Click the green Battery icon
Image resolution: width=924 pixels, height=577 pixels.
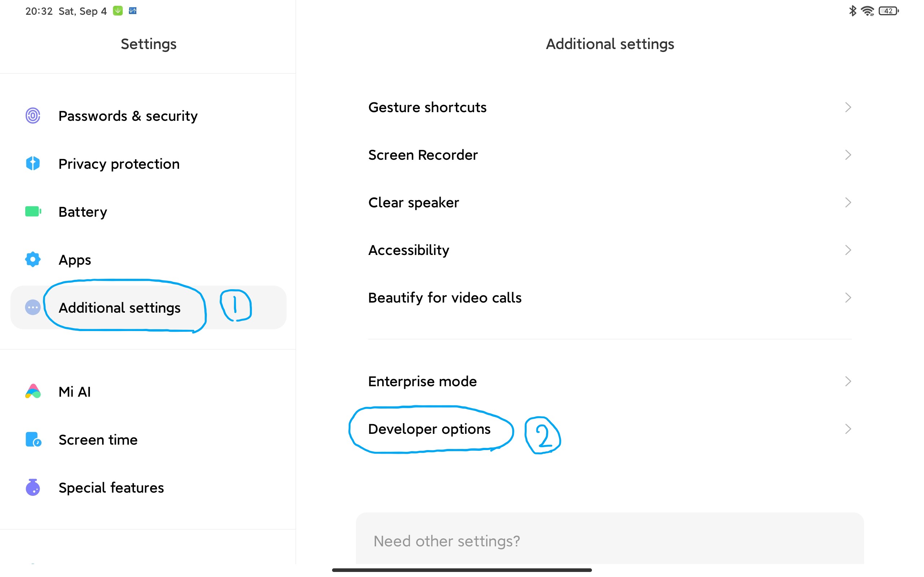[33, 211]
